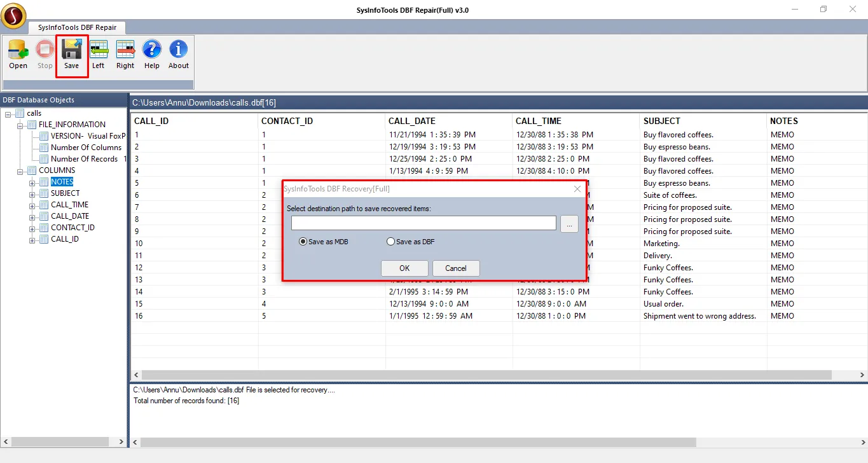
Task: Open Help via question mark icon
Action: (x=152, y=50)
